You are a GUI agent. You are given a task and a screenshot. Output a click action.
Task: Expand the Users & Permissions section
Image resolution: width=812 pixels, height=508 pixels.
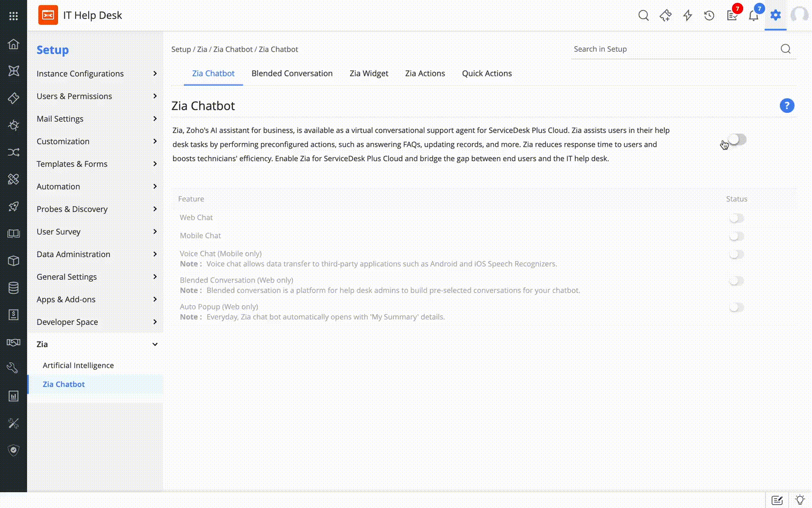tap(96, 96)
